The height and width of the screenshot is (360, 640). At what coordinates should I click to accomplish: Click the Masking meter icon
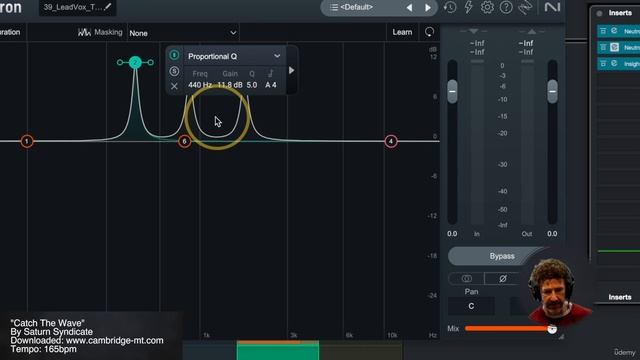[x=84, y=32]
